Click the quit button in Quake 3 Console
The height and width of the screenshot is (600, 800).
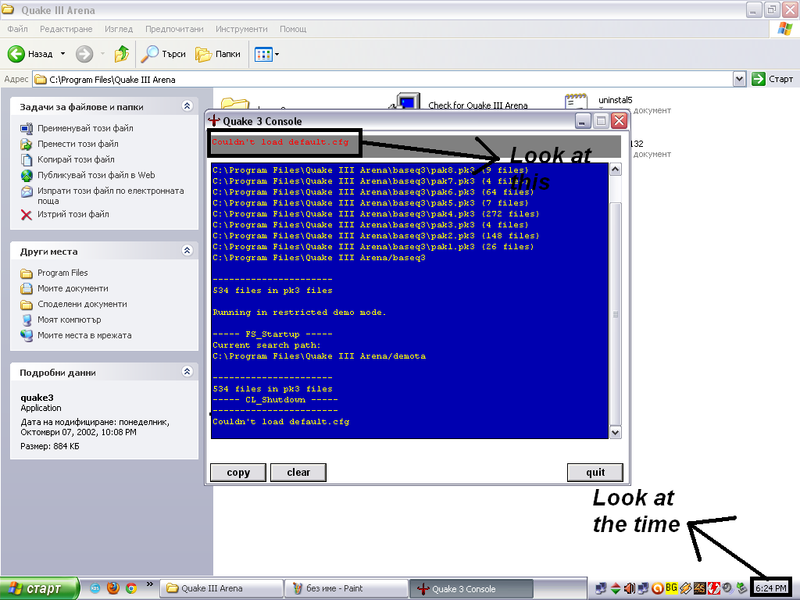pos(595,472)
